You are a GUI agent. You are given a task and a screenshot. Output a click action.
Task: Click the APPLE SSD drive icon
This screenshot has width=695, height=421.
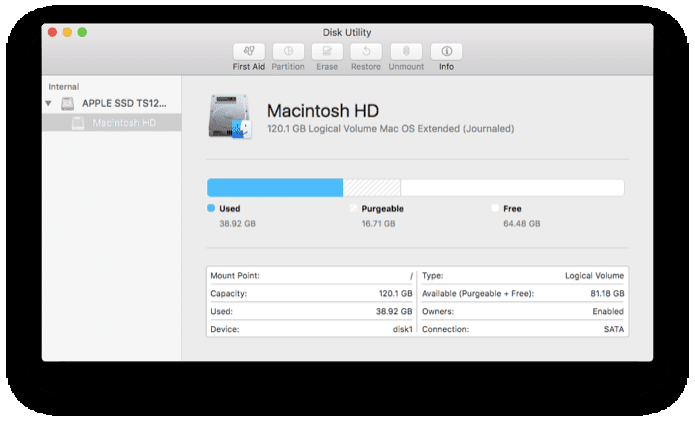coord(67,103)
